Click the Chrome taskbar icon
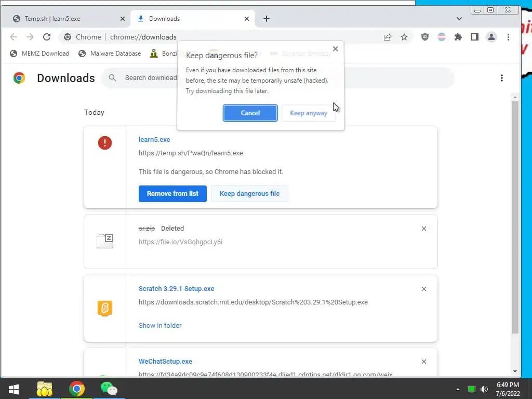Screen dimensions: 532x399 point(77,389)
